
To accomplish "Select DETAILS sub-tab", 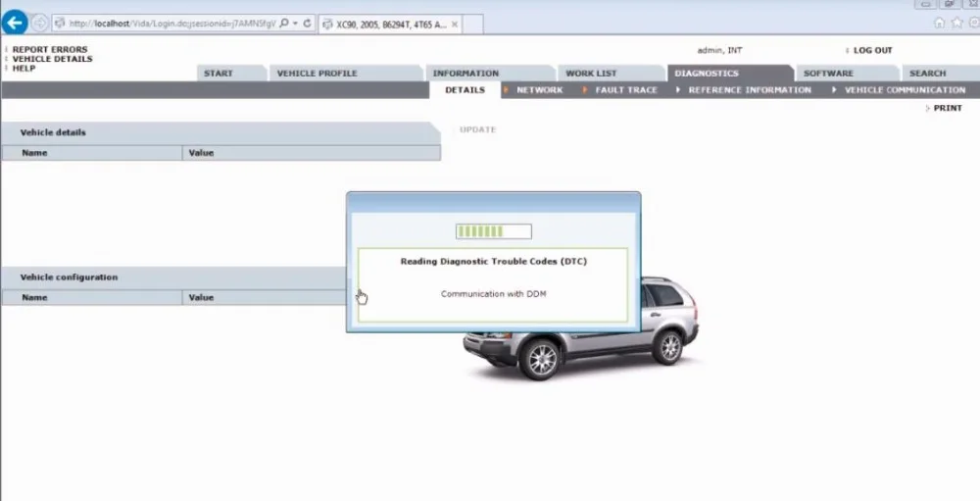I will [465, 90].
